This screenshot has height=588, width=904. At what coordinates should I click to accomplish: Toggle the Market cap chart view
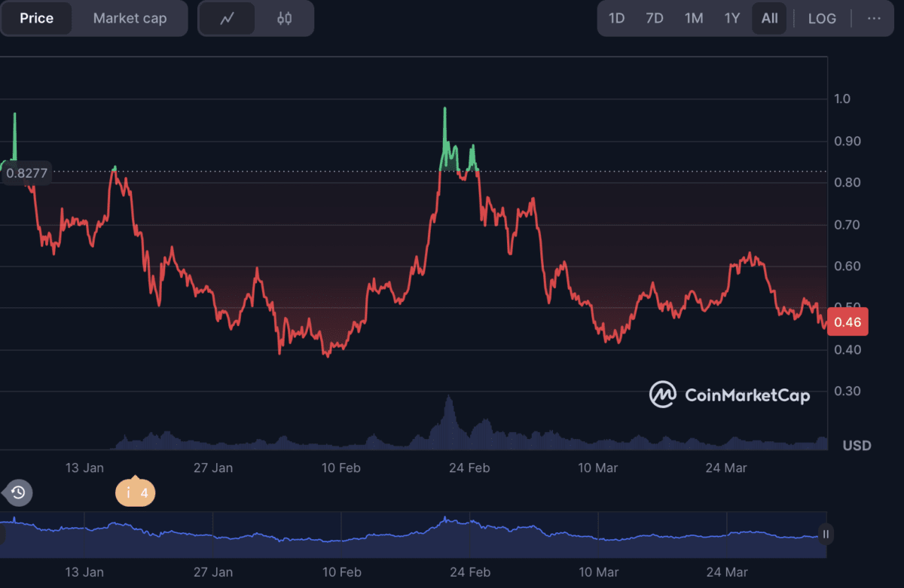tap(129, 18)
